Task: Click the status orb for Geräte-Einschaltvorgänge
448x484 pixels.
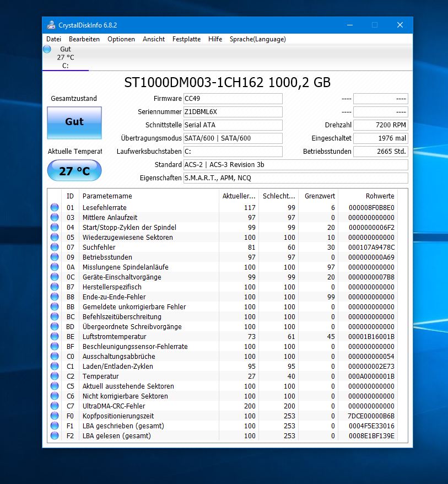Action: click(55, 277)
